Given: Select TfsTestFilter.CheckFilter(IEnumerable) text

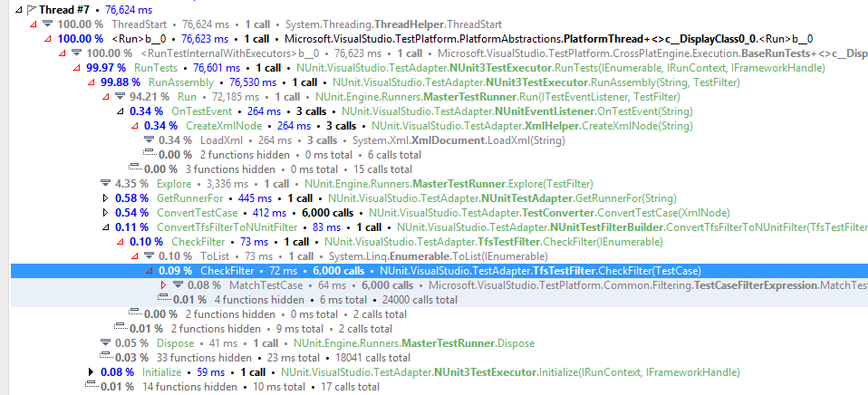Looking at the screenshot, I should 493,242.
